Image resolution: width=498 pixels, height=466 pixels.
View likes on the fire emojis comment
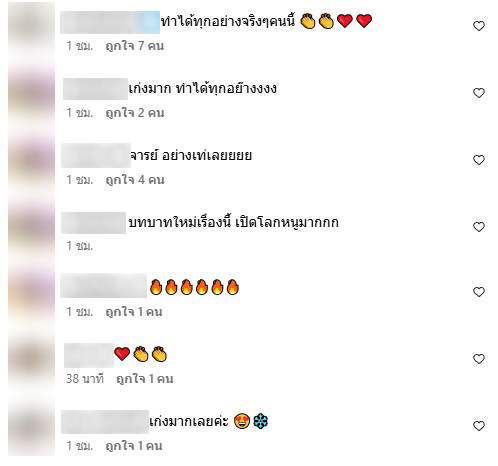pos(134,312)
